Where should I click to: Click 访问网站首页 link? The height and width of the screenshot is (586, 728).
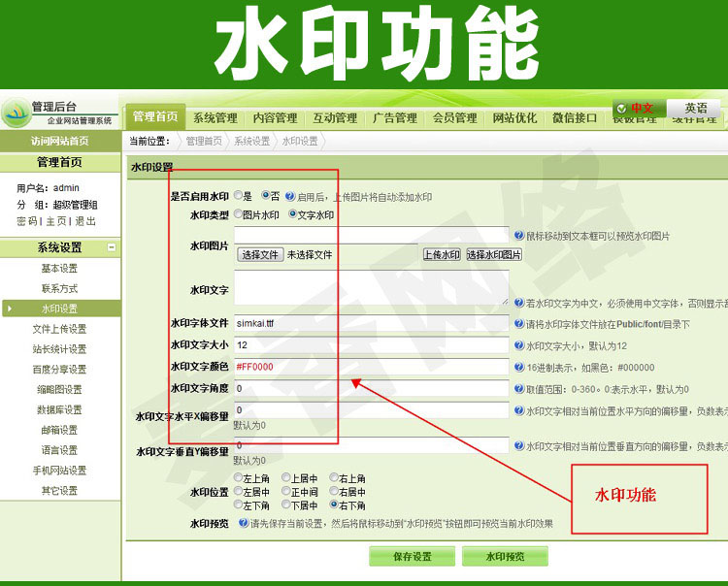(x=60, y=141)
